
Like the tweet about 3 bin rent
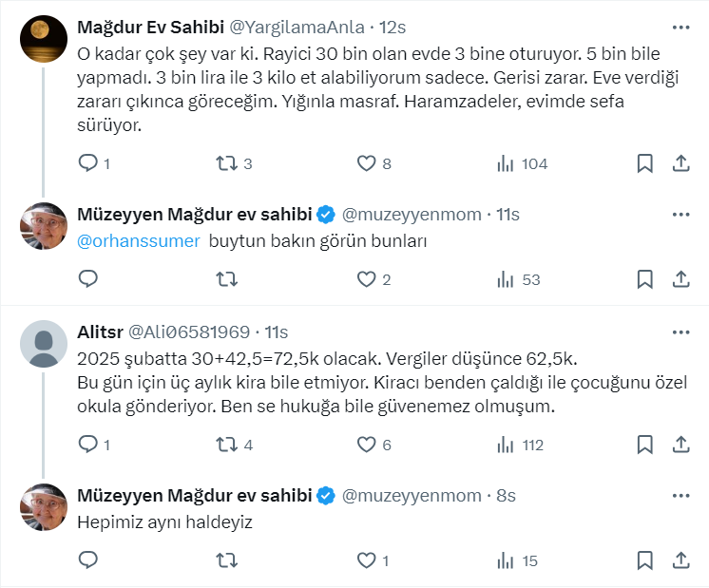(x=367, y=163)
